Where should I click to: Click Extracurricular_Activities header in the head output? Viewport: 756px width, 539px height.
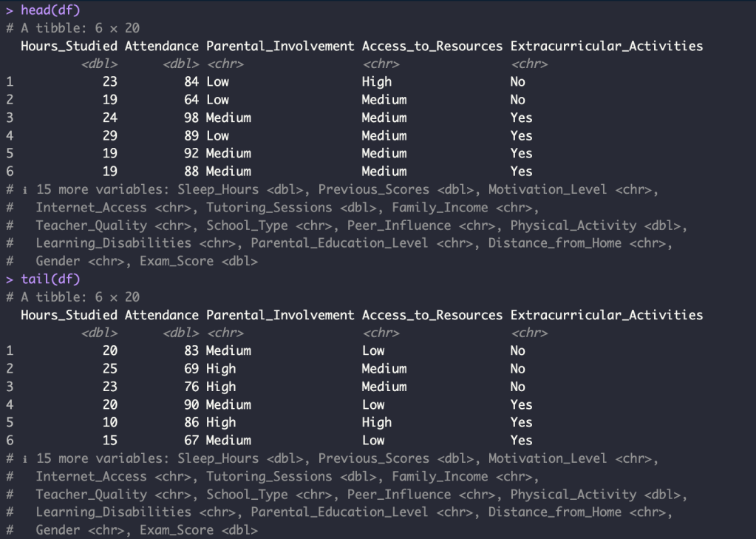point(606,46)
